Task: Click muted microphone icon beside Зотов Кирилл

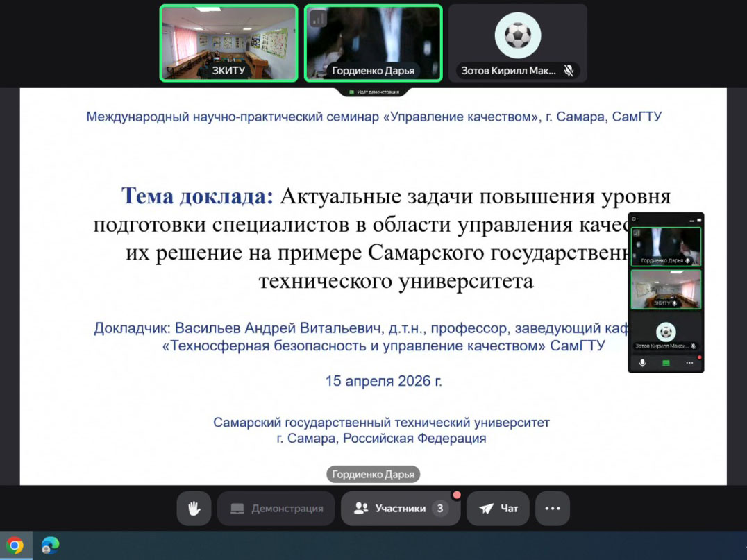Action: point(569,71)
